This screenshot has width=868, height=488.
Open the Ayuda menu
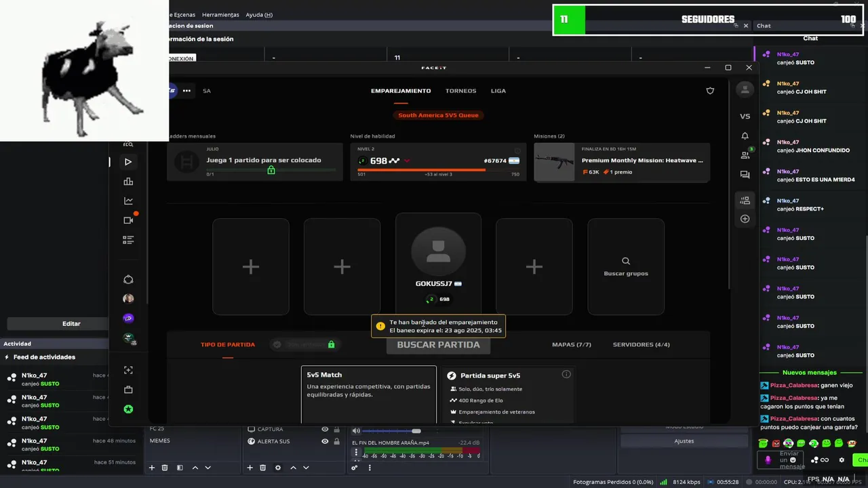click(259, 14)
